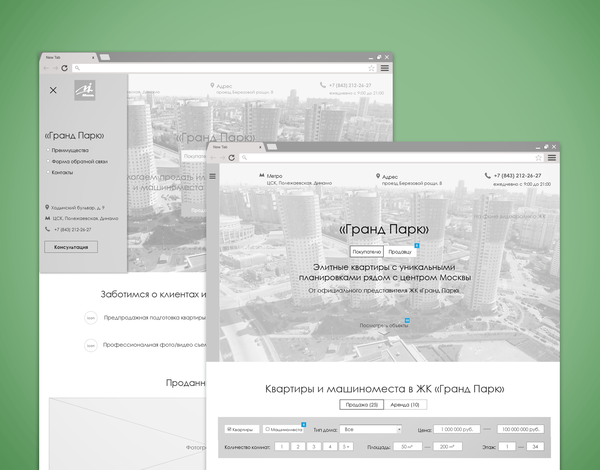Click the location pin icon in side menu
This screenshot has width=600, height=470.
47,207
